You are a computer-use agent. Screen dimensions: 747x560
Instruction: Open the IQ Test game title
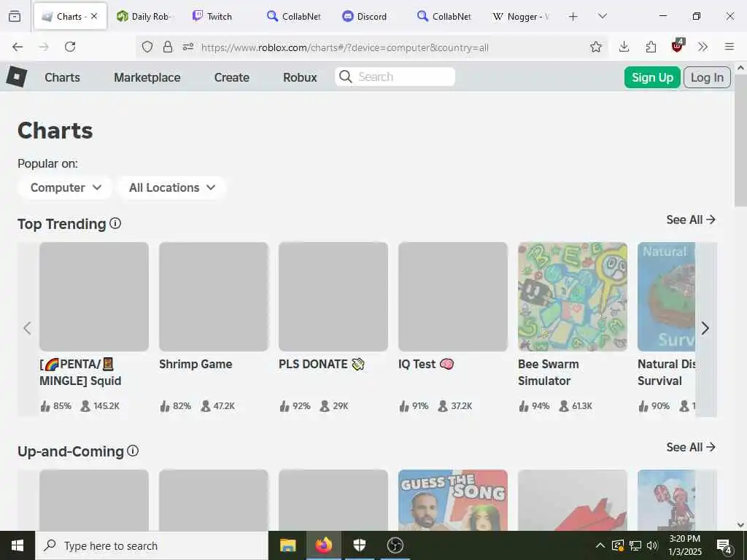tap(426, 364)
